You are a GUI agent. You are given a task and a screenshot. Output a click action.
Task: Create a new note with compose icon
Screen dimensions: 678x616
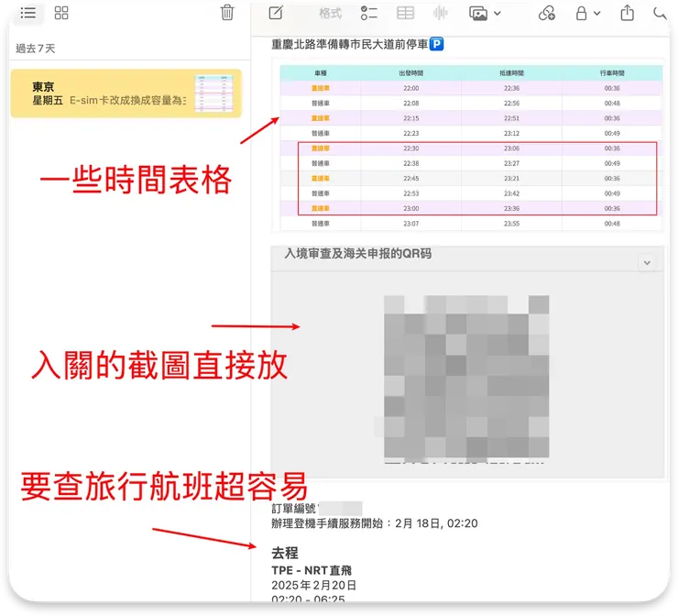276,13
